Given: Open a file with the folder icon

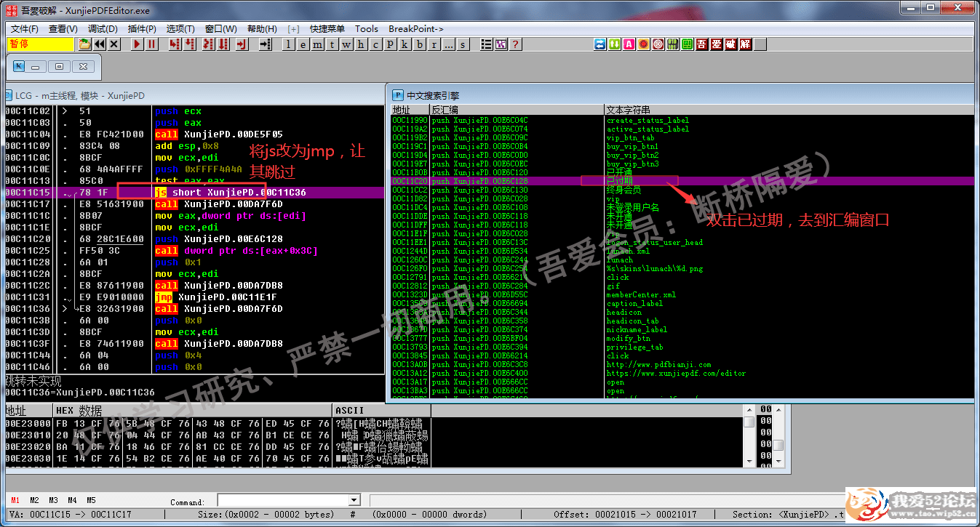Looking at the screenshot, I should (84, 44).
